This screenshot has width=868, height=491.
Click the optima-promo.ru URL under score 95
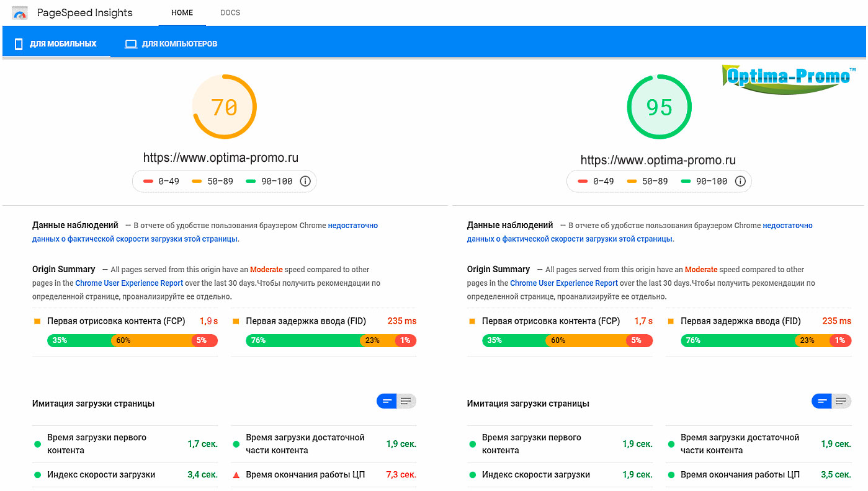658,160
